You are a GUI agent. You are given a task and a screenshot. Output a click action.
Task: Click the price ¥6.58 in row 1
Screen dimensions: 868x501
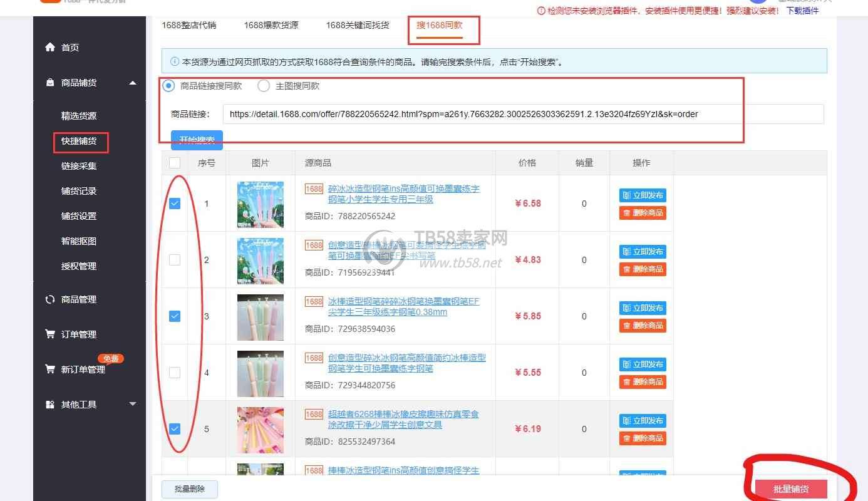click(x=527, y=204)
